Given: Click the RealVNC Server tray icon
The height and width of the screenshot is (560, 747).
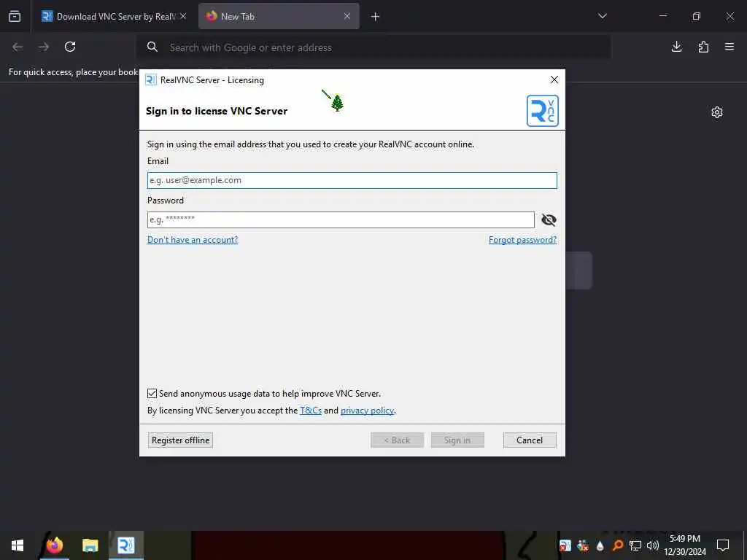Looking at the screenshot, I should point(565,545).
